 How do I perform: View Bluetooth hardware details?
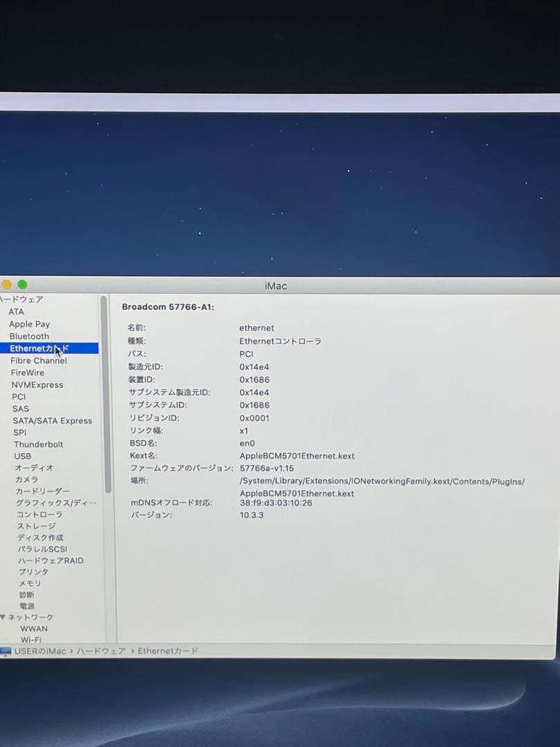[28, 336]
